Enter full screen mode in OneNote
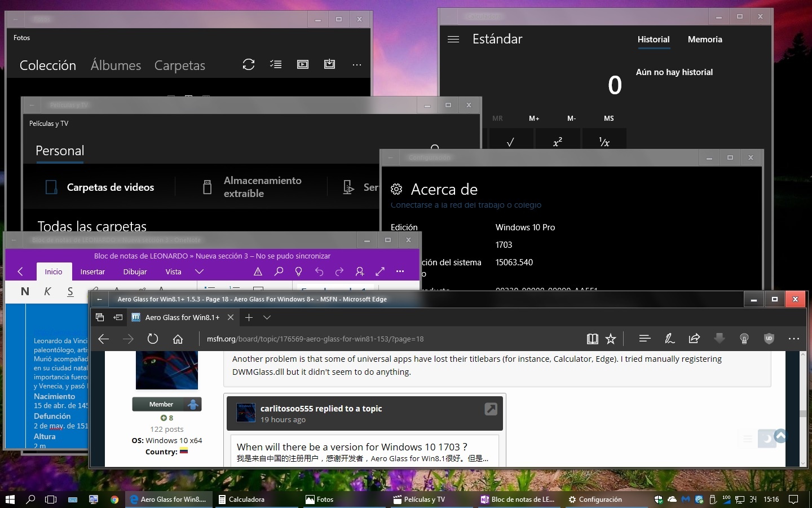This screenshot has width=812, height=508. pos(380,271)
